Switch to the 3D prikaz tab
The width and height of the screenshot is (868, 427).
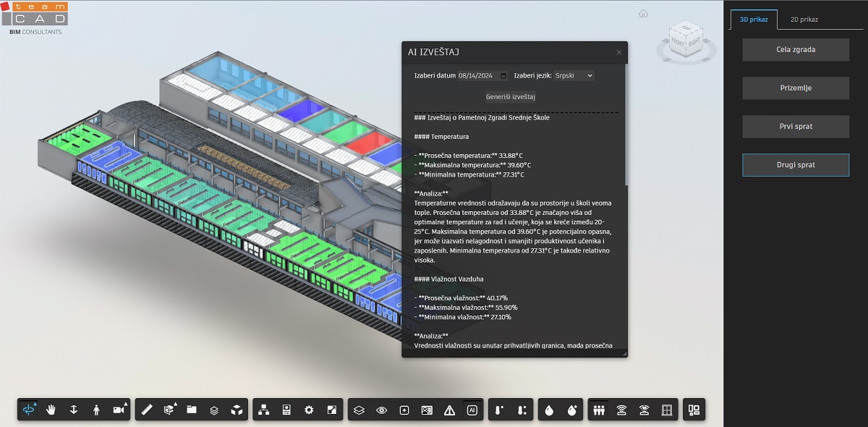(x=753, y=20)
